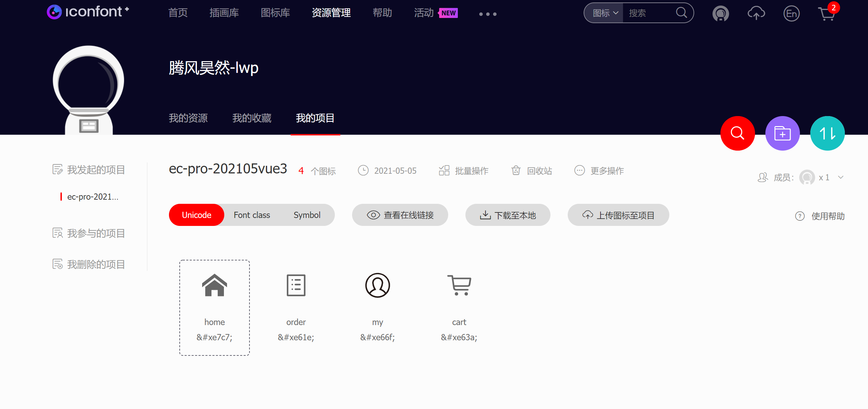Switch to Symbol mode

click(x=307, y=215)
